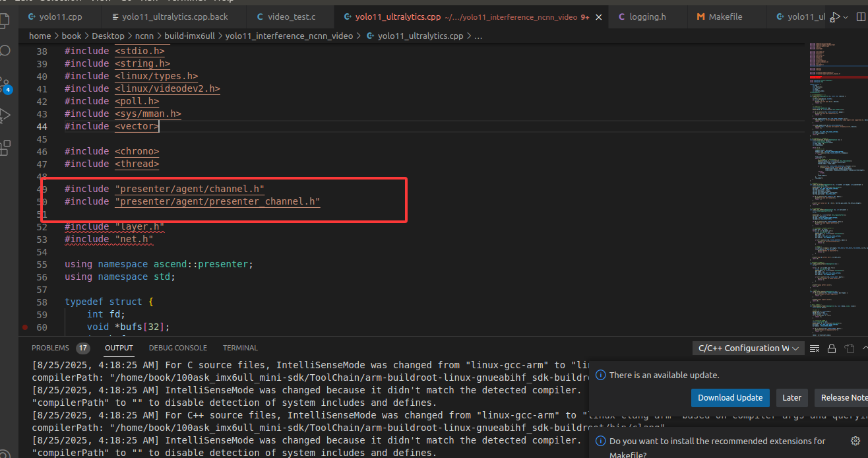
Task: Click the 'void *bufs[32];' line
Action: click(x=129, y=327)
